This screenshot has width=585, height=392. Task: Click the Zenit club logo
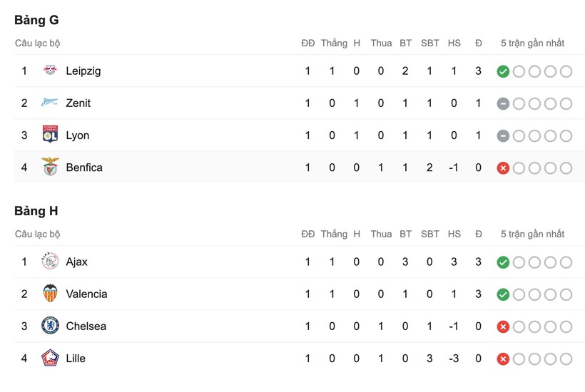pyautogui.click(x=50, y=103)
